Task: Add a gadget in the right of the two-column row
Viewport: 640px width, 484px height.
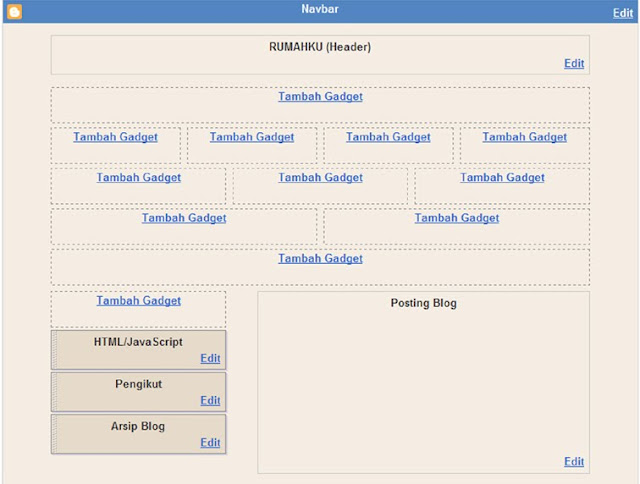Action: [457, 218]
